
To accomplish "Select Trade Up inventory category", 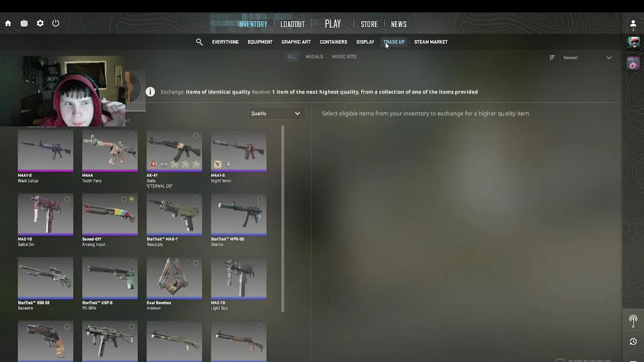I will point(394,42).
